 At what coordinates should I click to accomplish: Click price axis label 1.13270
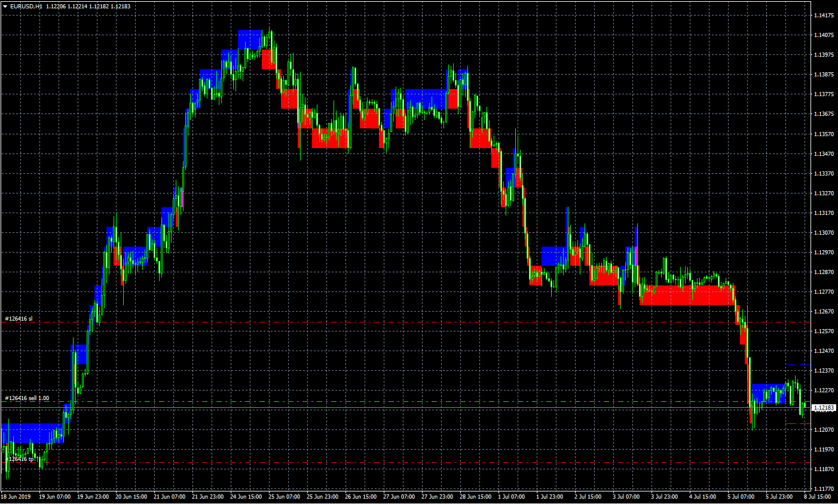click(x=824, y=193)
